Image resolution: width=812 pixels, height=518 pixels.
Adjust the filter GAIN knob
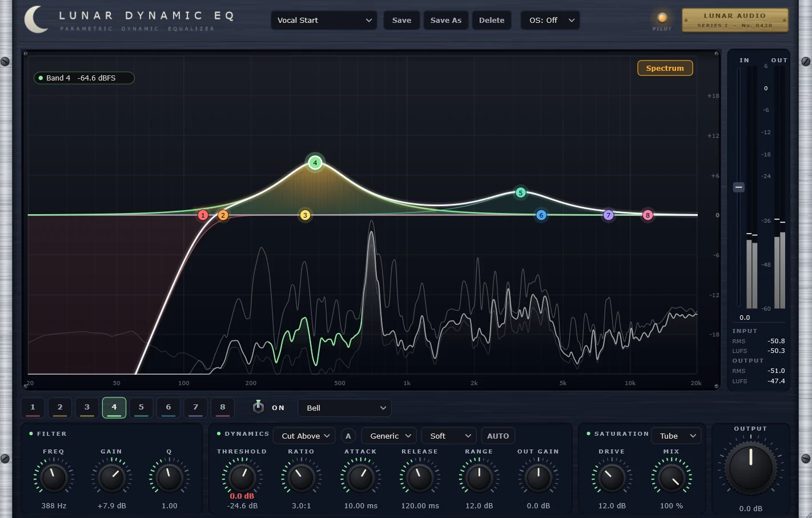click(111, 478)
